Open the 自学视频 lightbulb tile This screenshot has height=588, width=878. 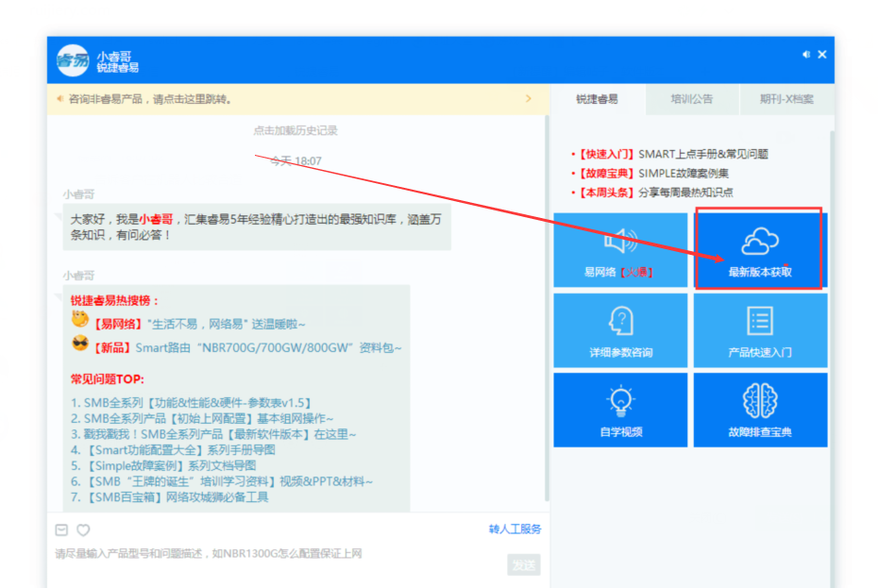point(620,410)
